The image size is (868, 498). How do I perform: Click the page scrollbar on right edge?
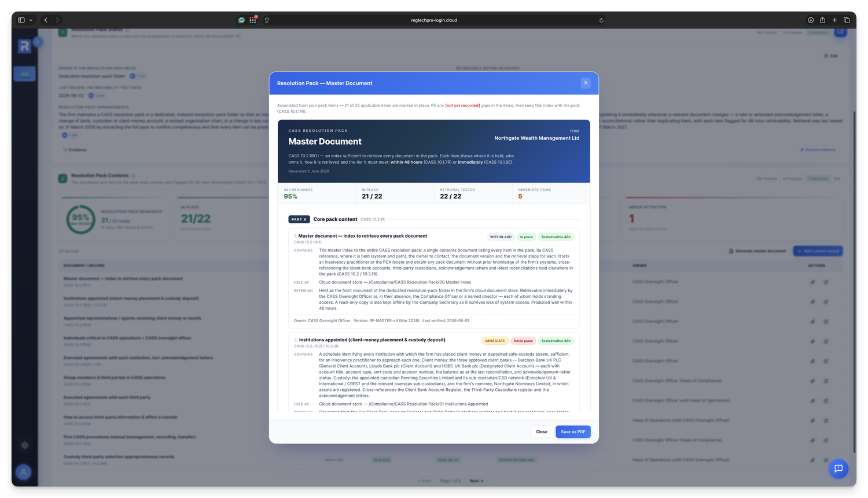click(854, 282)
